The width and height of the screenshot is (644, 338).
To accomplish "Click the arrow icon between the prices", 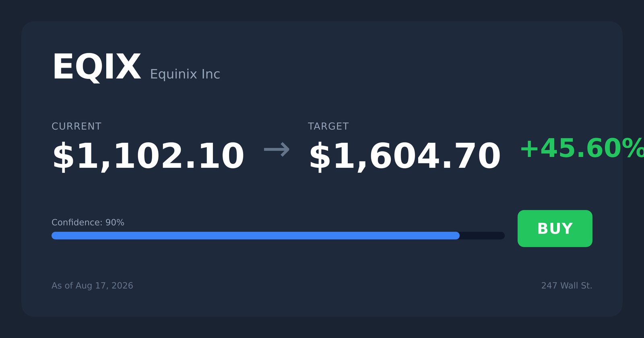I will tap(277, 149).
